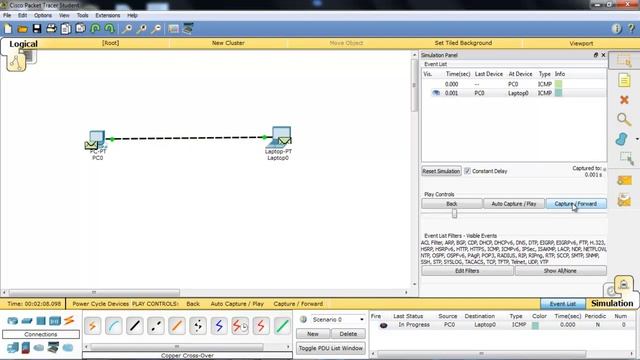
Task: Select the Console cable
Action: (113, 326)
